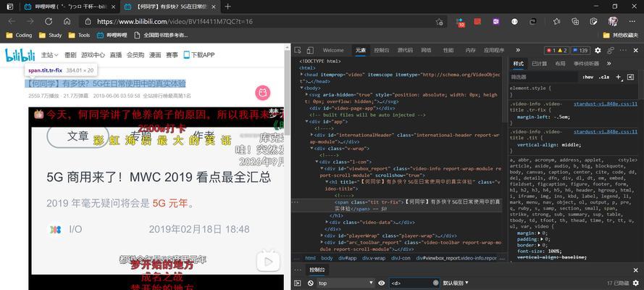Open the 性能 performance tab
This screenshot has height=290, width=644.
click(448, 50)
